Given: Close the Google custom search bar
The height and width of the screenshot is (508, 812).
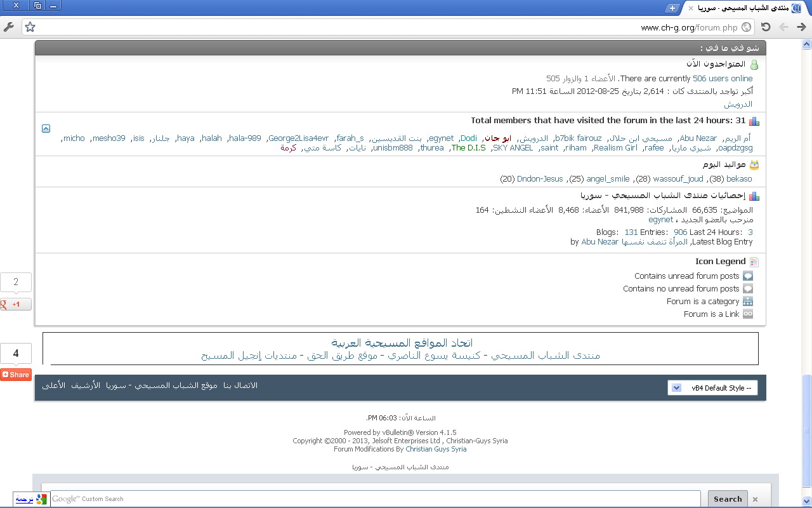Looking at the screenshot, I should click(x=755, y=499).
